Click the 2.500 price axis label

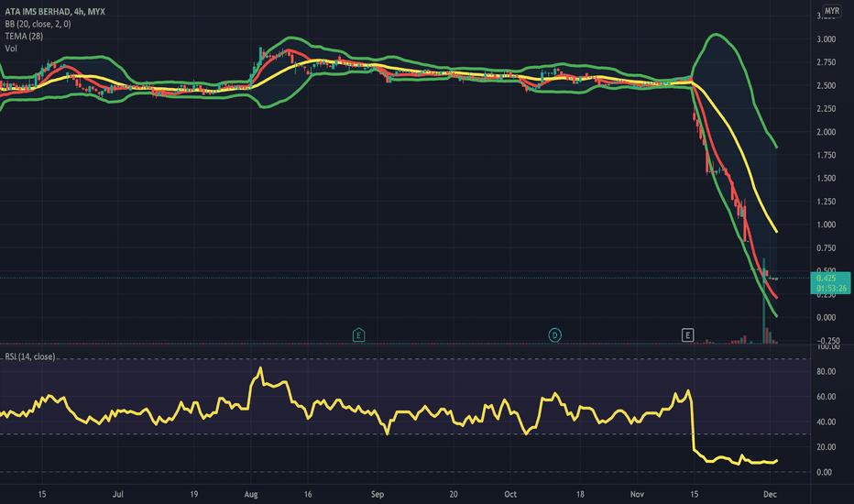(827, 85)
